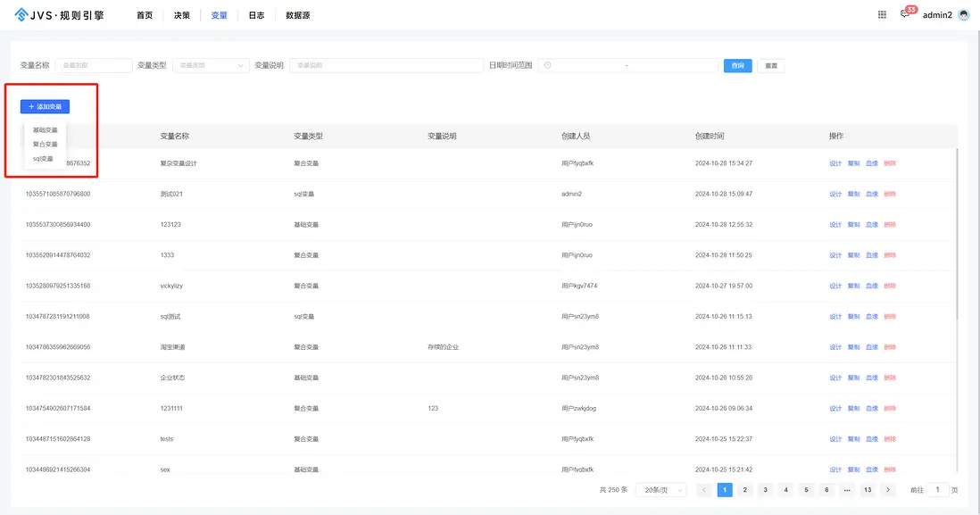
Task: Click the 重置 button
Action: click(771, 66)
